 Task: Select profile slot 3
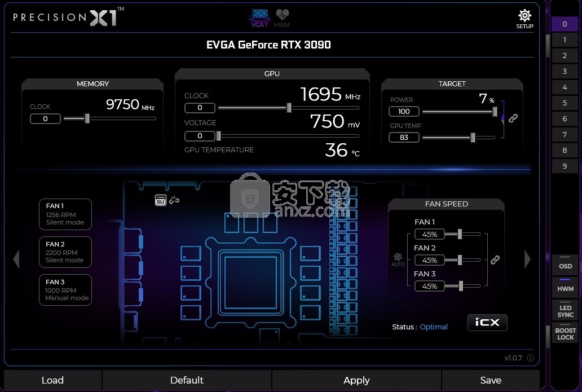pyautogui.click(x=565, y=71)
